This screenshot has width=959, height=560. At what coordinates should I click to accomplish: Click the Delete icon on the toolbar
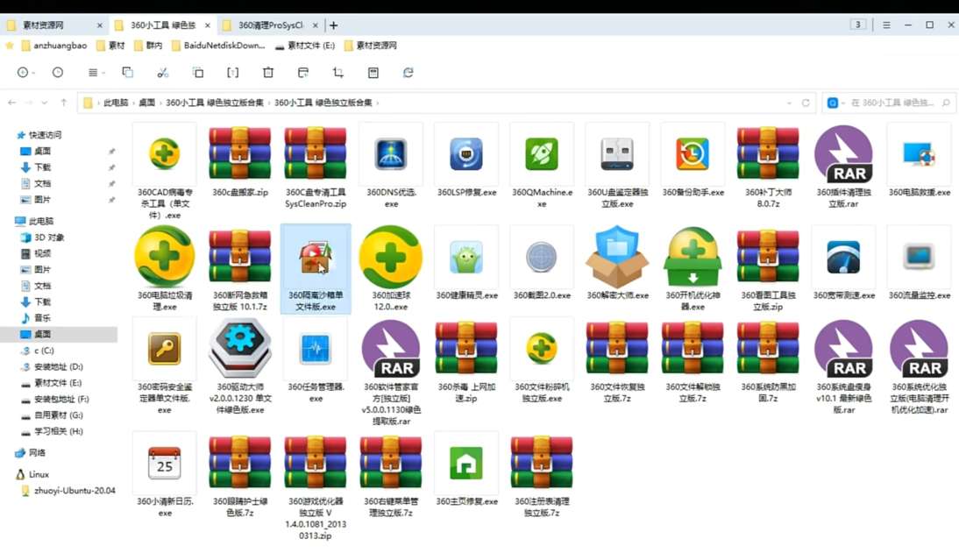(x=268, y=72)
